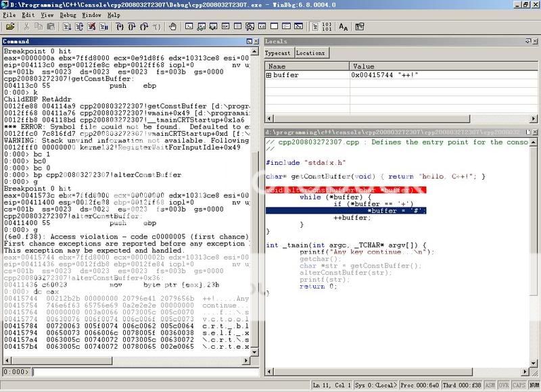Image resolution: width=541 pixels, height=392 pixels.
Task: Click the NUM indicator in status bar
Action: tap(534, 385)
